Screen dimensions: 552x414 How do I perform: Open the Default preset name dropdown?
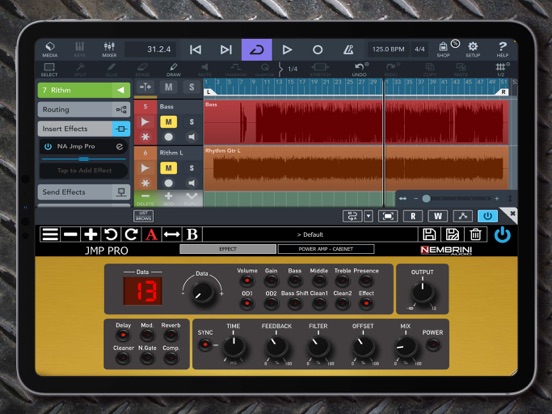[310, 234]
